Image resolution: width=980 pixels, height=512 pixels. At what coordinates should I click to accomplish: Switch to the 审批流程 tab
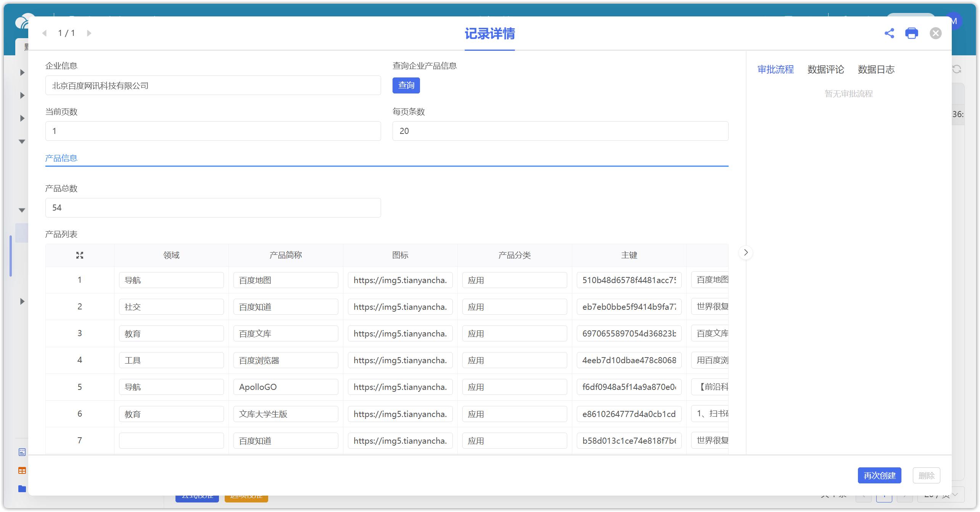coord(776,69)
